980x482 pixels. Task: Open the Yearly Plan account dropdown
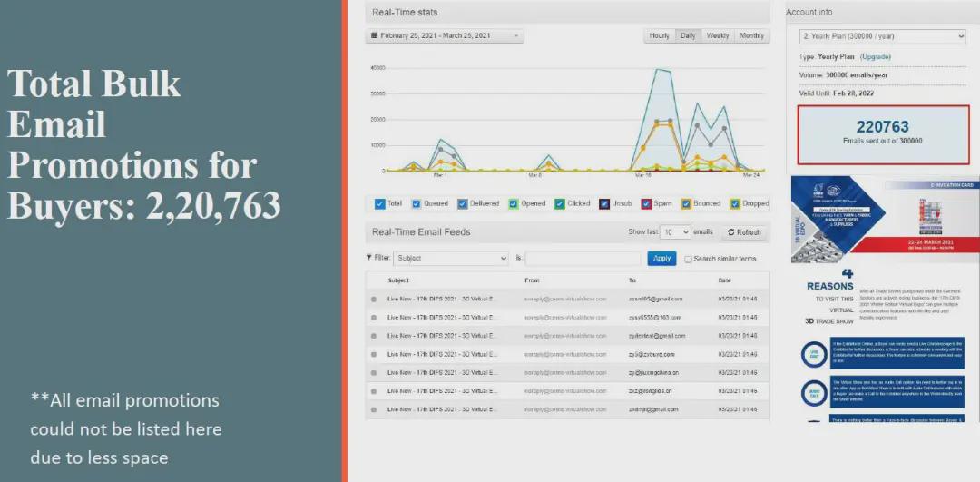point(882,36)
